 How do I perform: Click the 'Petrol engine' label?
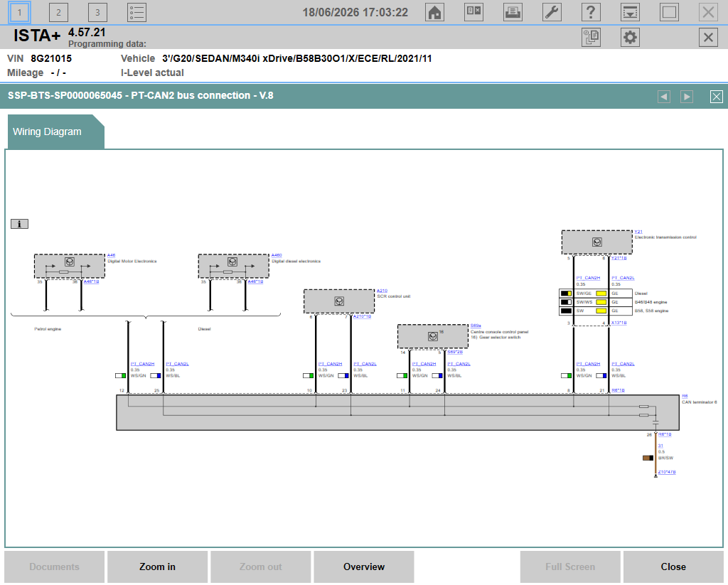pos(48,329)
